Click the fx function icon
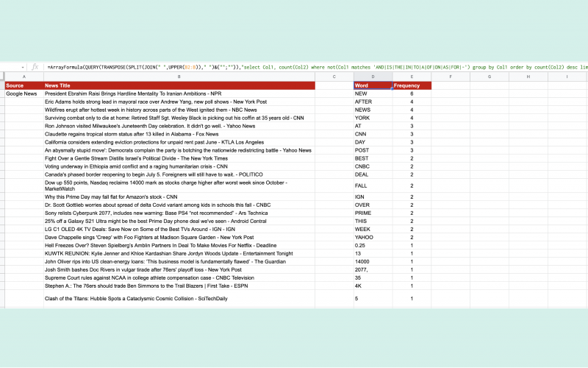 [35, 66]
